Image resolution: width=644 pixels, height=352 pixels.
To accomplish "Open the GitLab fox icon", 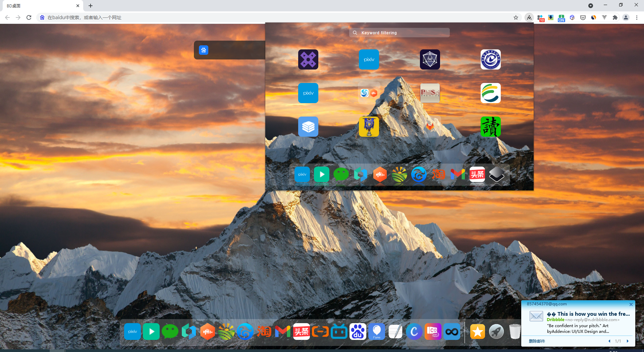I will pos(430,127).
